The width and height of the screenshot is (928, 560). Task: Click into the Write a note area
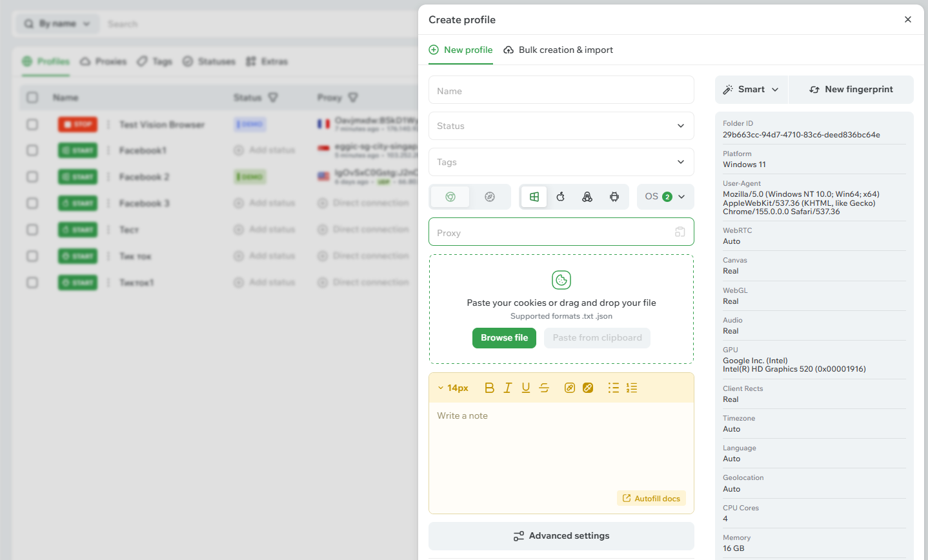(561, 458)
